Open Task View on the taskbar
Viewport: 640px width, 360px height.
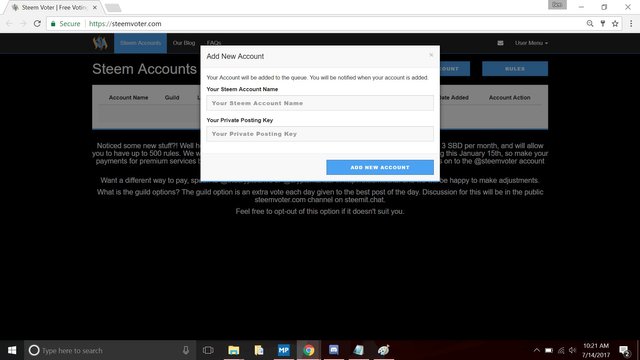pyautogui.click(x=208, y=350)
